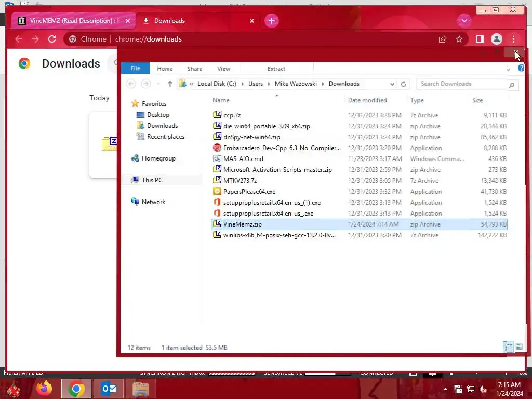532x399 pixels.
Task: Switch to details view layout button
Action: (x=508, y=347)
